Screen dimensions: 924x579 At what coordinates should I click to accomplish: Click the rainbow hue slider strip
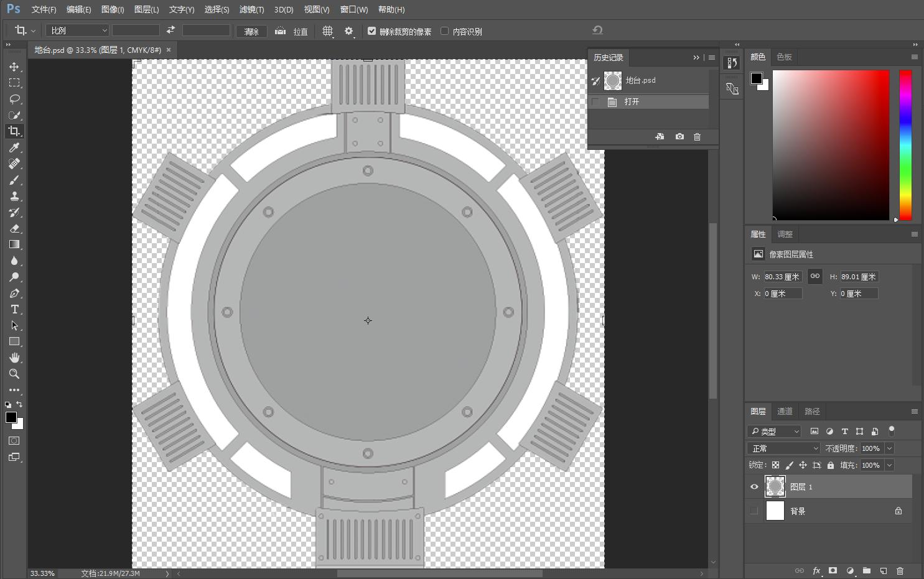point(905,145)
